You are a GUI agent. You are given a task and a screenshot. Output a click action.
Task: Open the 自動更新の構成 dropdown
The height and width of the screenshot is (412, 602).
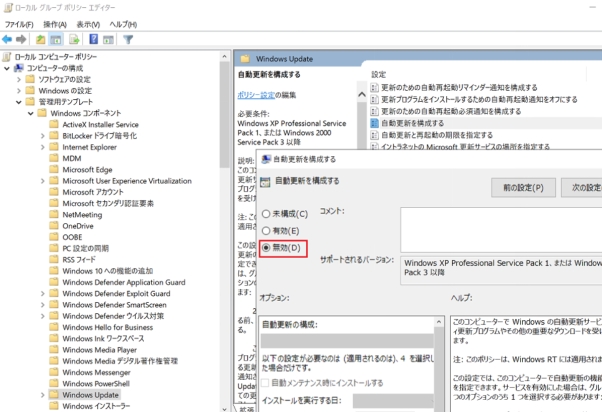tap(347, 341)
